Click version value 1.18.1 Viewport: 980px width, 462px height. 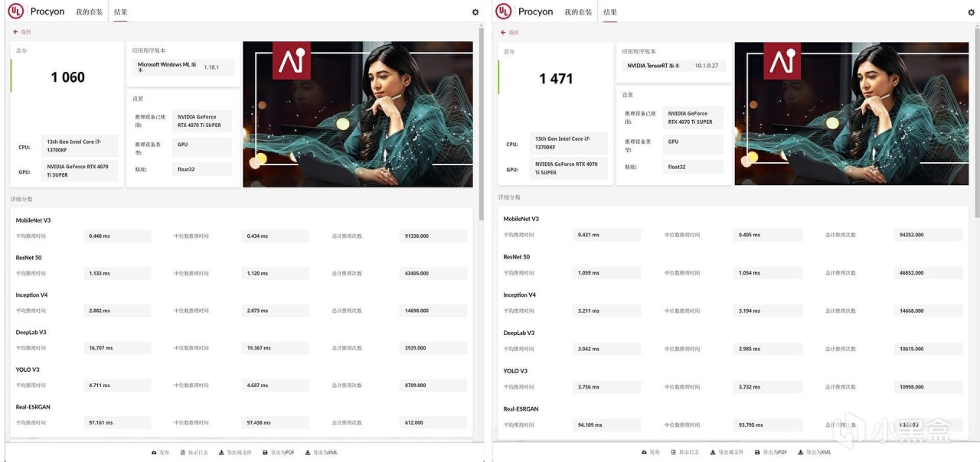pos(211,67)
